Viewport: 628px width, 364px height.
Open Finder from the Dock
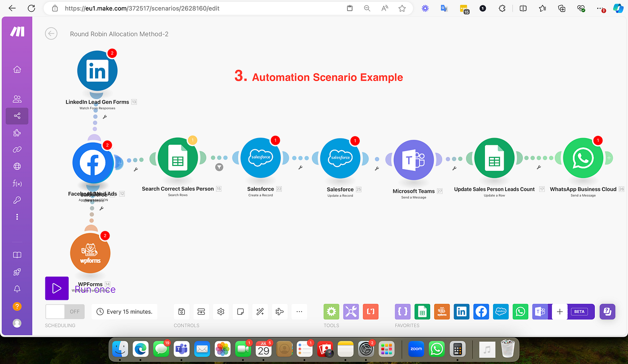click(x=120, y=348)
